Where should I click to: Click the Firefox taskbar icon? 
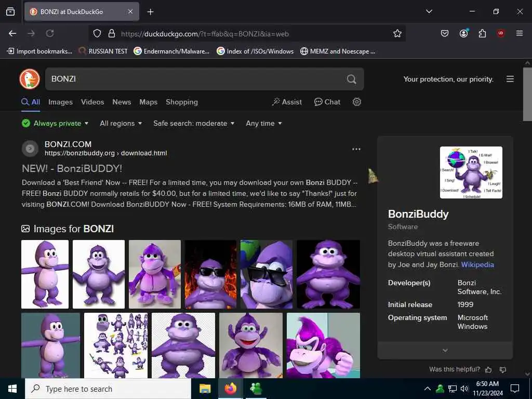click(x=230, y=389)
